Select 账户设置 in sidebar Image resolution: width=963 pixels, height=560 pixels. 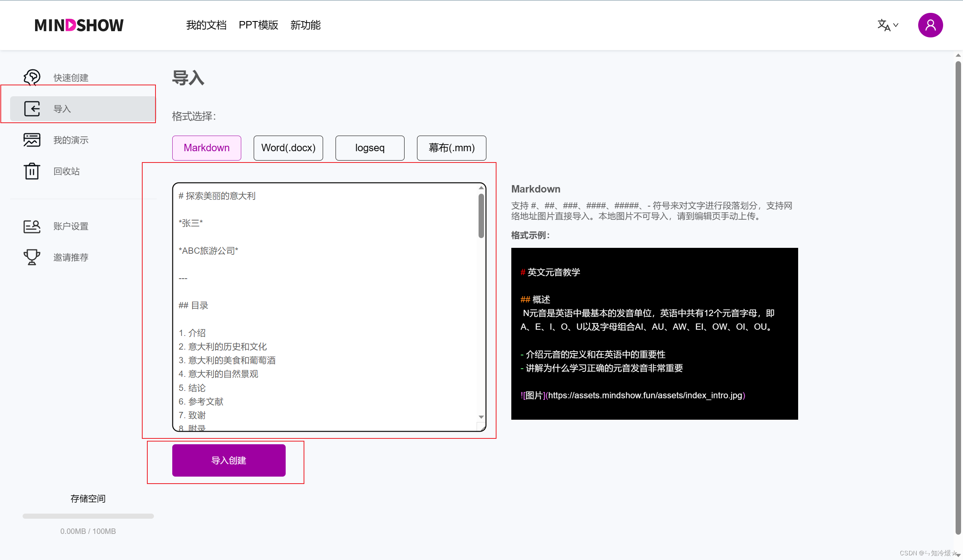71,226
